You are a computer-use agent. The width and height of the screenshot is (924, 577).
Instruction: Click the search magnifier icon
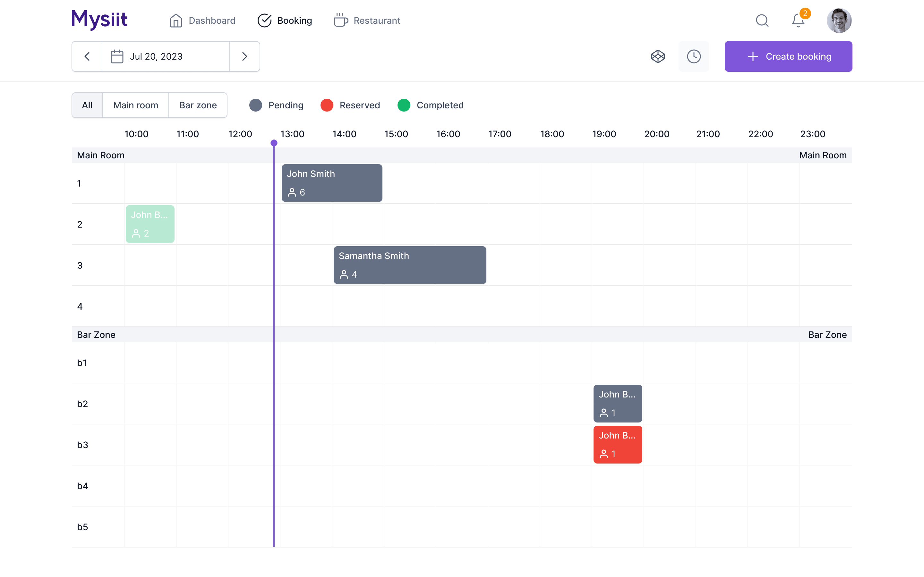762,20
